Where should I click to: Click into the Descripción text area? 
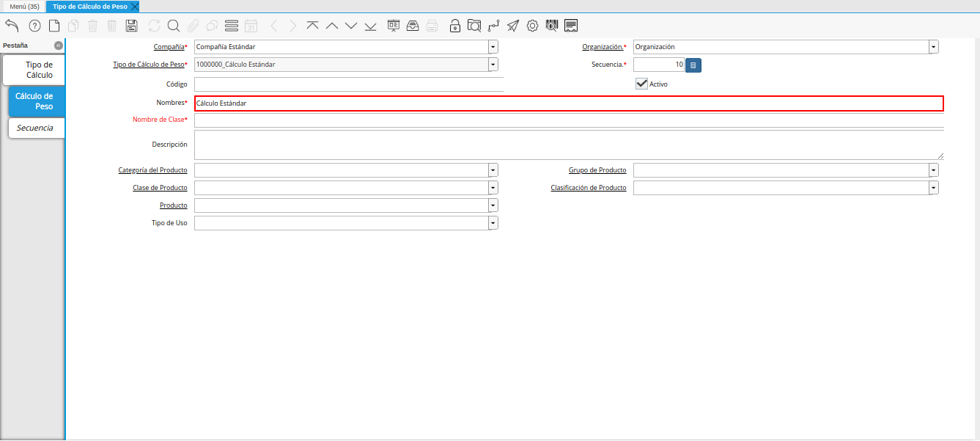tap(569, 145)
